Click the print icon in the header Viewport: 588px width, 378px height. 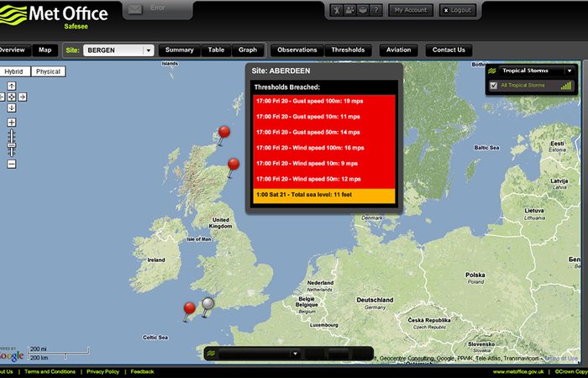click(363, 10)
